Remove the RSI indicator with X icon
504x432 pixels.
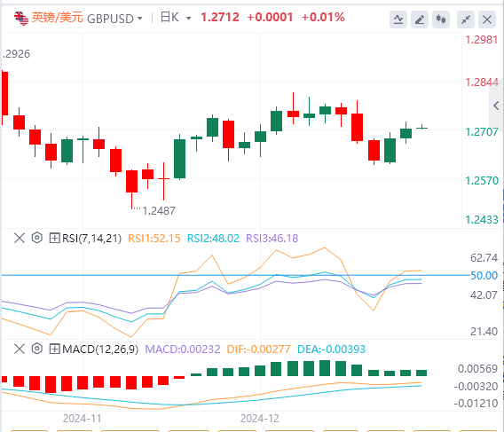click(20, 239)
